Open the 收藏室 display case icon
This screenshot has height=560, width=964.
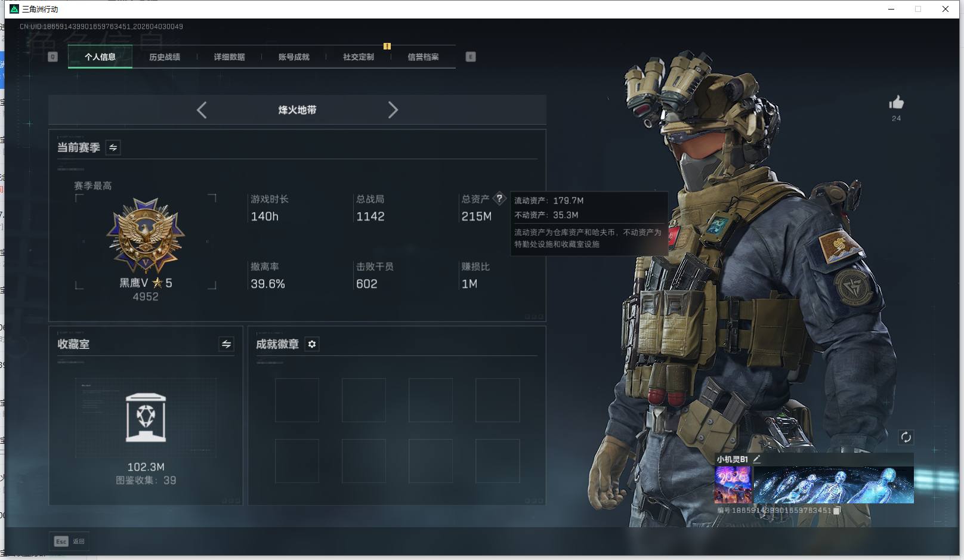146,417
